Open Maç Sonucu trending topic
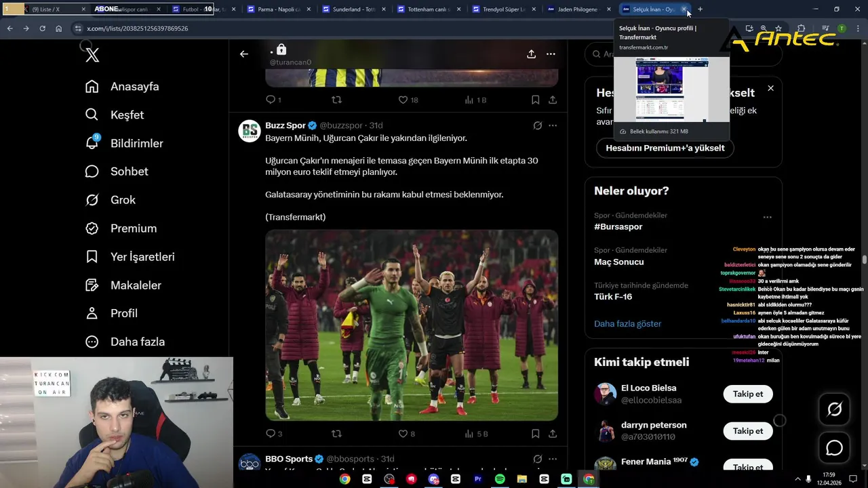The width and height of the screenshot is (868, 488). [x=619, y=262]
